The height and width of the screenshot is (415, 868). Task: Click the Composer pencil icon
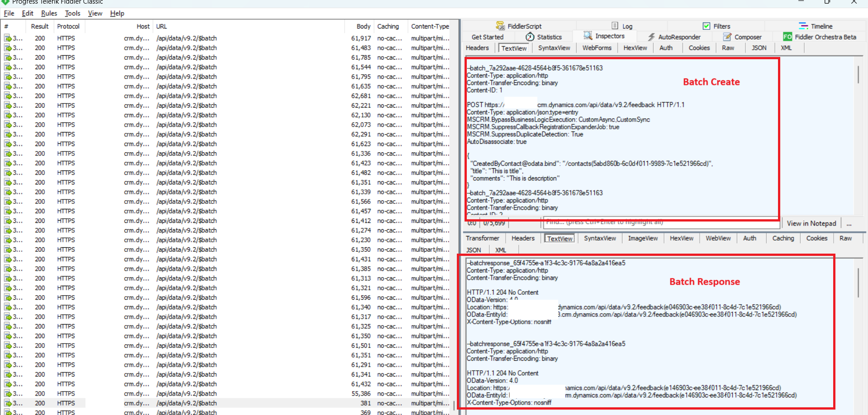[x=727, y=37]
